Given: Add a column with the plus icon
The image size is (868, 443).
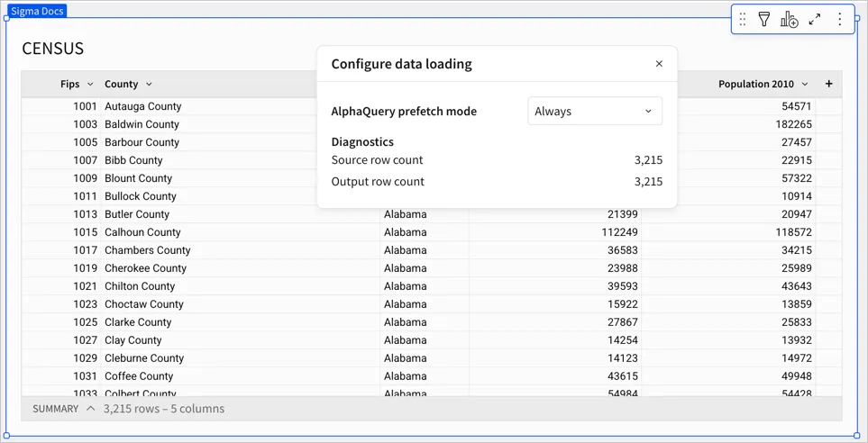Looking at the screenshot, I should [x=828, y=84].
